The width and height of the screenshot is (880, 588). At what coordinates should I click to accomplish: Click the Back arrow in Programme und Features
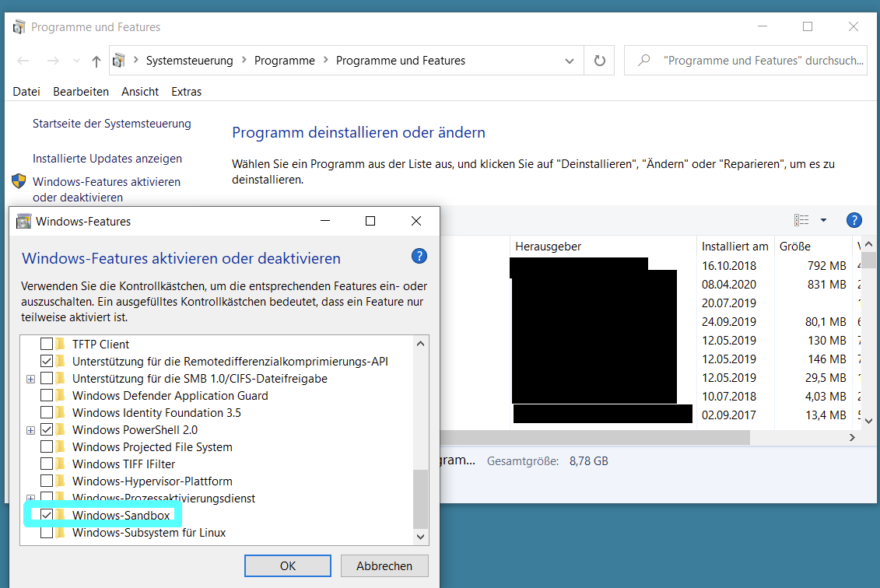pyautogui.click(x=23, y=61)
